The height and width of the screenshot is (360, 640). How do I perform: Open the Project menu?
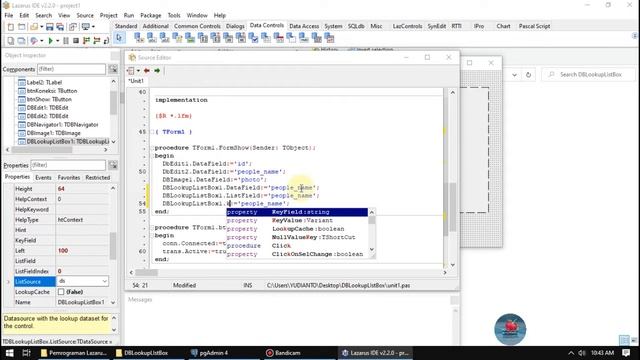pos(108,16)
